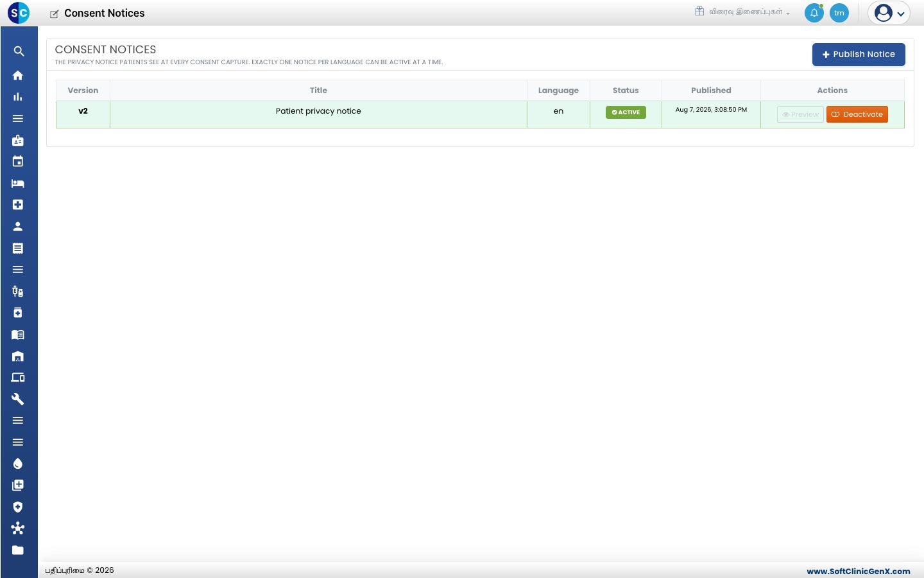
Task: Open the hospital bed sidebar icon
Action: (x=18, y=183)
